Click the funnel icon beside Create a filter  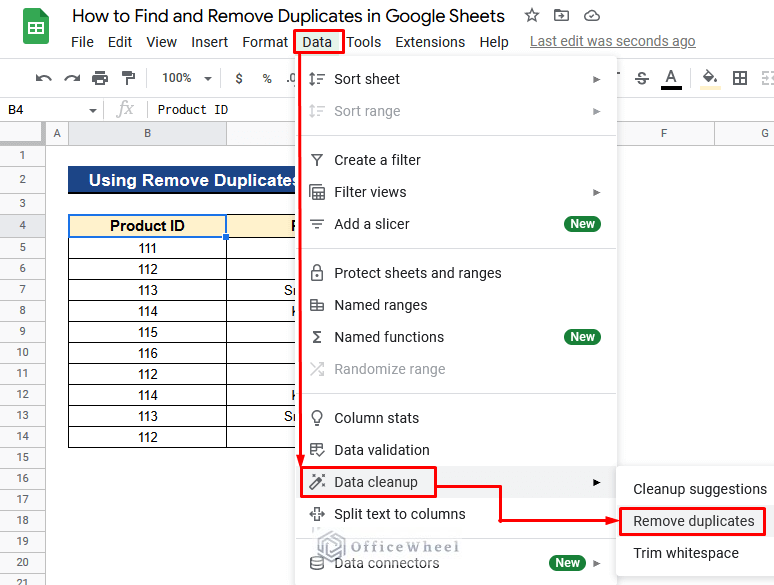317,160
